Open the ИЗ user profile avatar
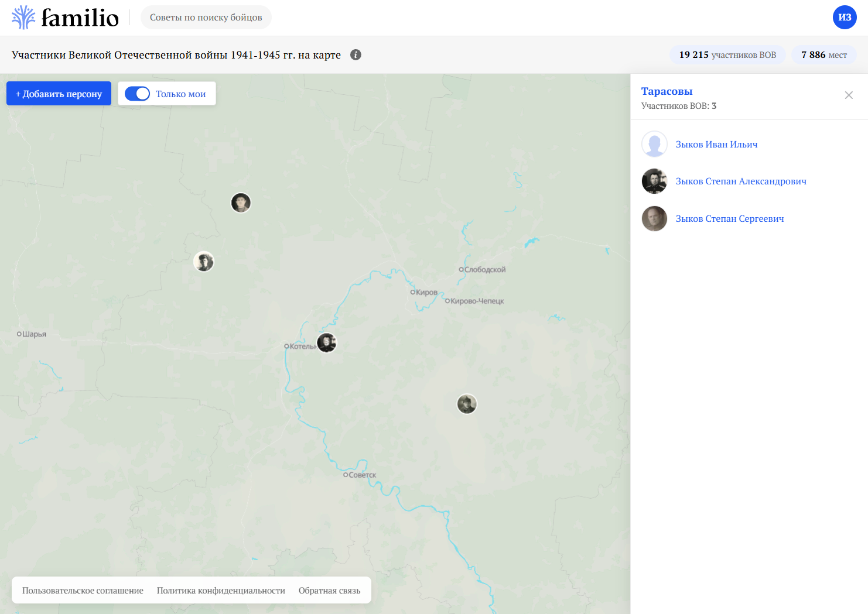 (845, 18)
